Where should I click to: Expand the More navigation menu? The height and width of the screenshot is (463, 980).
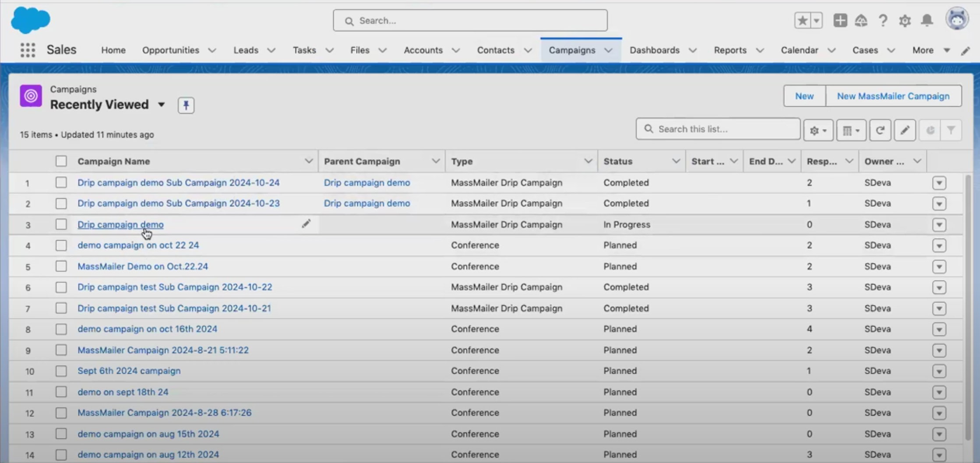pyautogui.click(x=931, y=50)
